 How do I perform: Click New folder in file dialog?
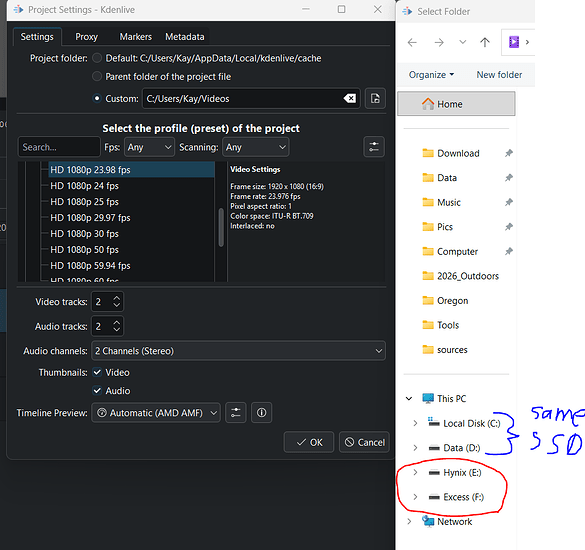click(499, 75)
